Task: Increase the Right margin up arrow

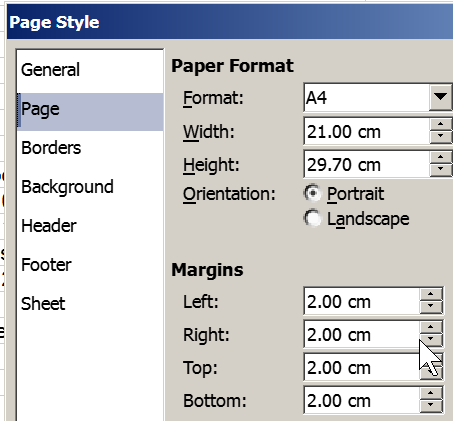Action: click(431, 327)
